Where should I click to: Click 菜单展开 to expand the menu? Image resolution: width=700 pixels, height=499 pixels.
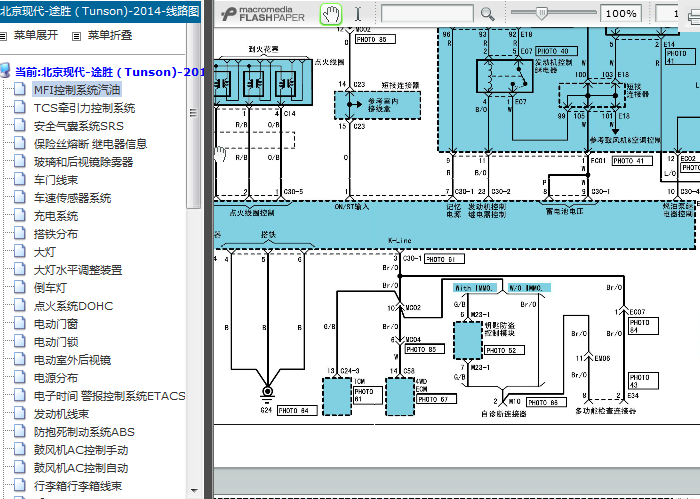tap(36, 35)
